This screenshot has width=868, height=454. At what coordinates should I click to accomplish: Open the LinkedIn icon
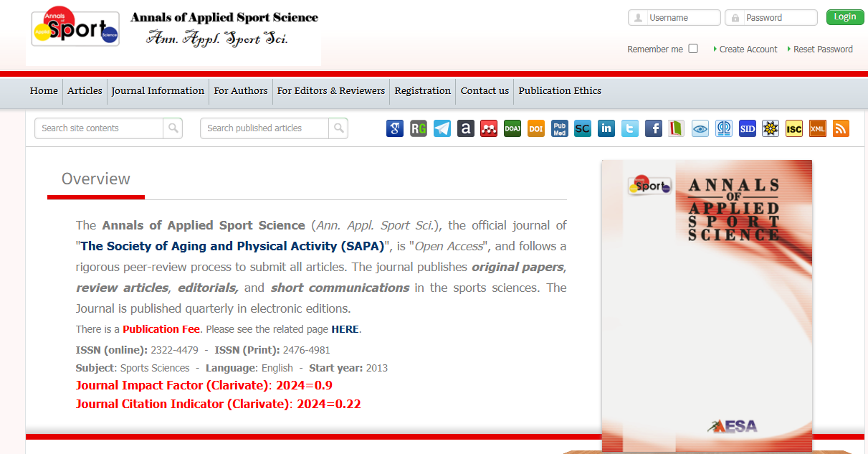point(606,128)
